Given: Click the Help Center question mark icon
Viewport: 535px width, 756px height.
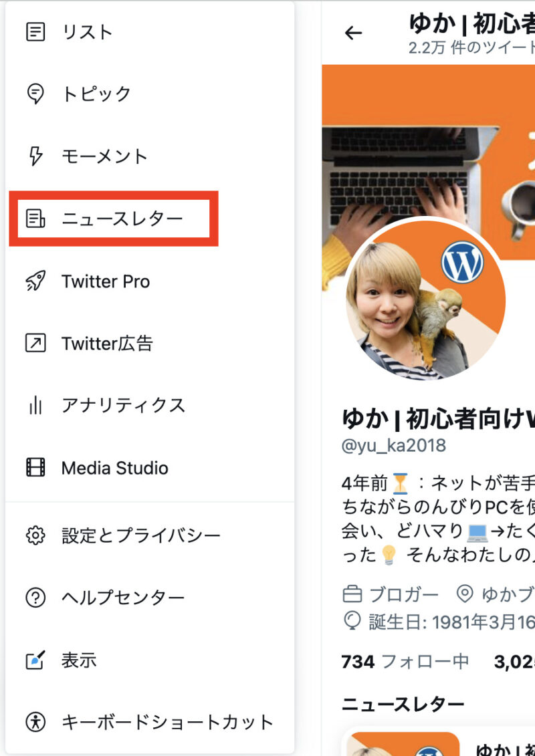Looking at the screenshot, I should (x=35, y=598).
